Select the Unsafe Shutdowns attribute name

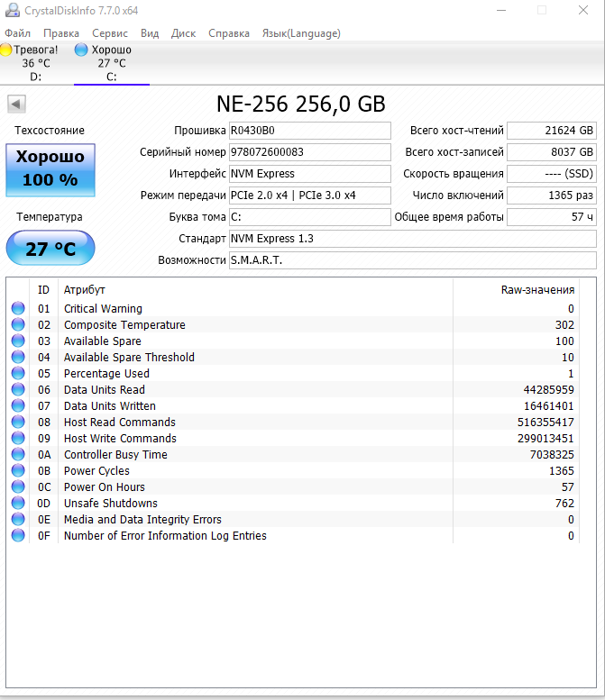tap(111, 503)
